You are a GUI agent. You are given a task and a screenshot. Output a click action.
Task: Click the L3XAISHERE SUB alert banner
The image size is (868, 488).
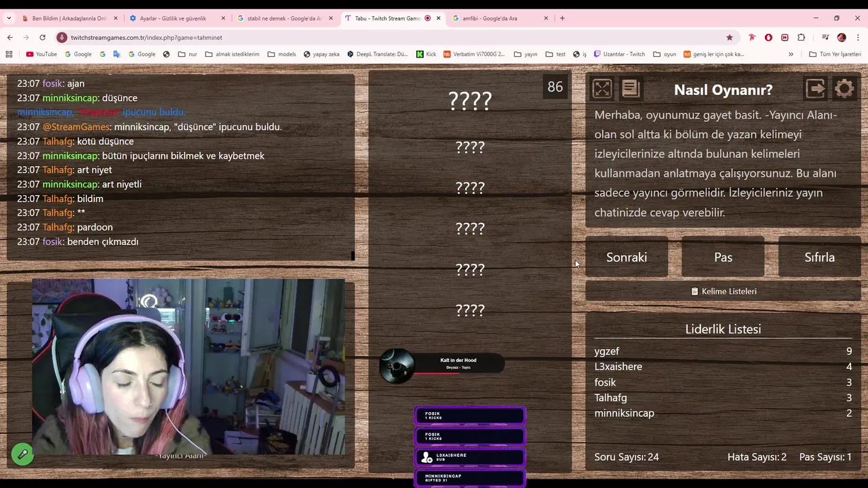pos(470,457)
